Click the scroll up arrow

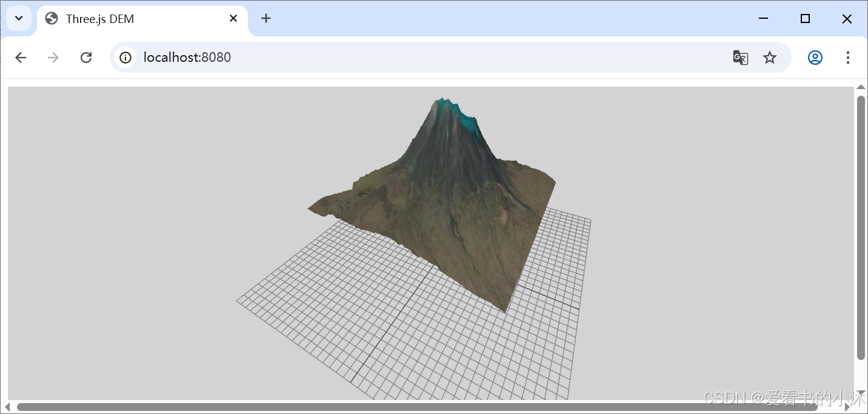pyautogui.click(x=861, y=87)
